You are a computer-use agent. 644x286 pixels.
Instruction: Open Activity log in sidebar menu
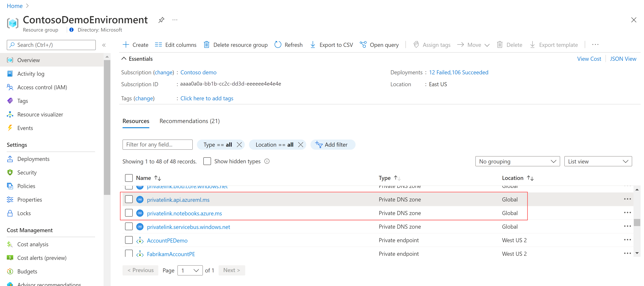[x=31, y=74]
